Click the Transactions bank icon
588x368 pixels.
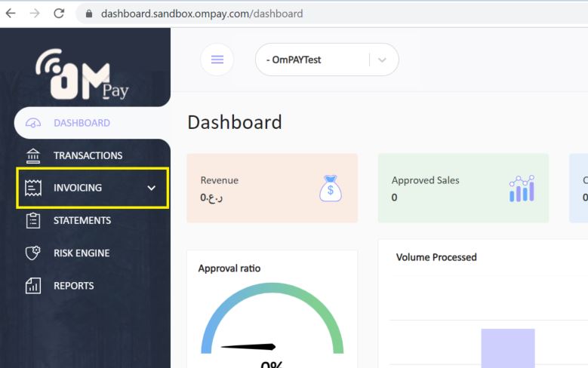tap(32, 155)
